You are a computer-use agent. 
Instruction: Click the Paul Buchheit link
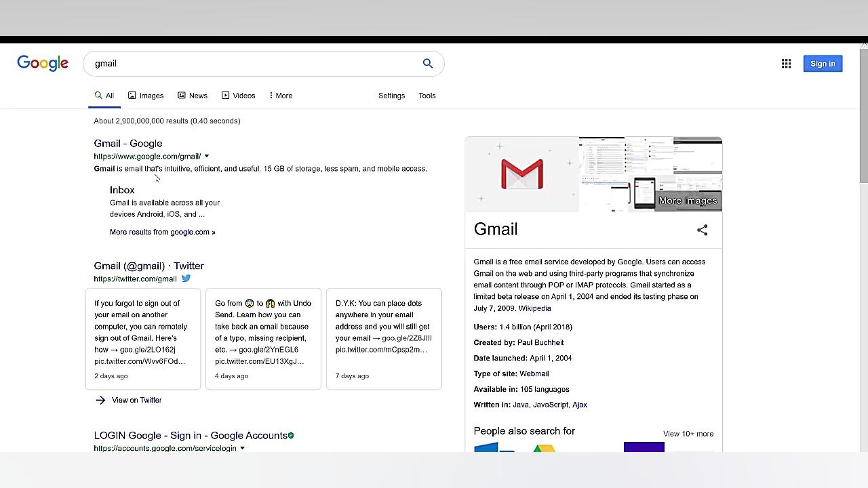[x=540, y=342]
